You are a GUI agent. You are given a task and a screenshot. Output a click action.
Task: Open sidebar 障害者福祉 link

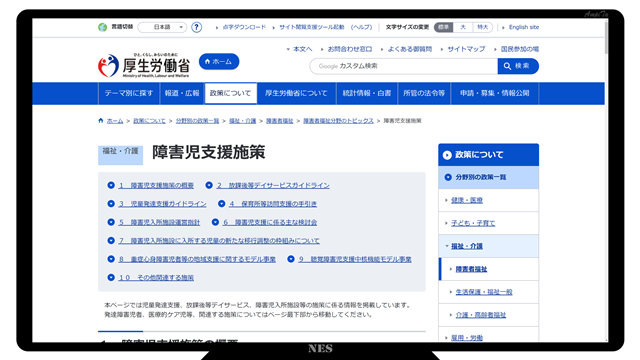(471, 269)
